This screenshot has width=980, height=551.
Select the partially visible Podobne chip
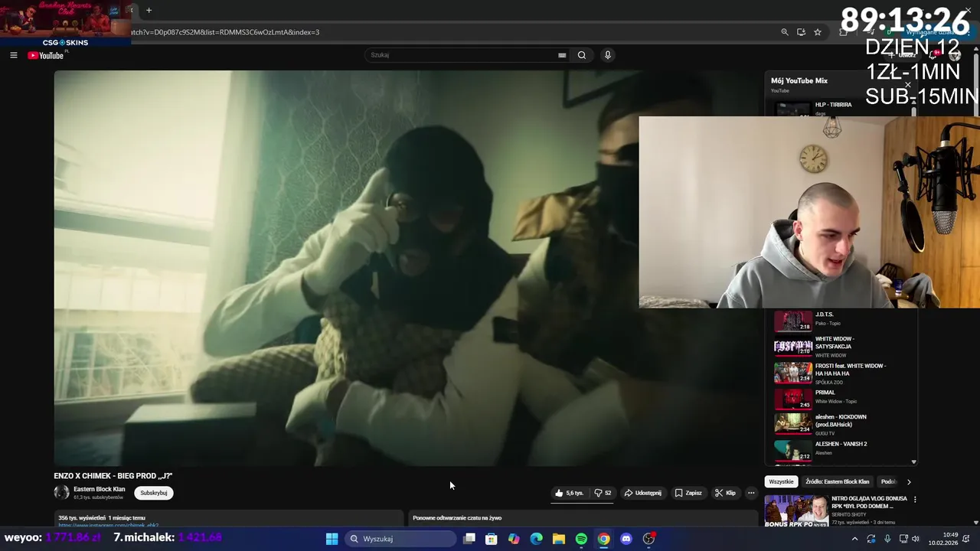pyautogui.click(x=888, y=481)
